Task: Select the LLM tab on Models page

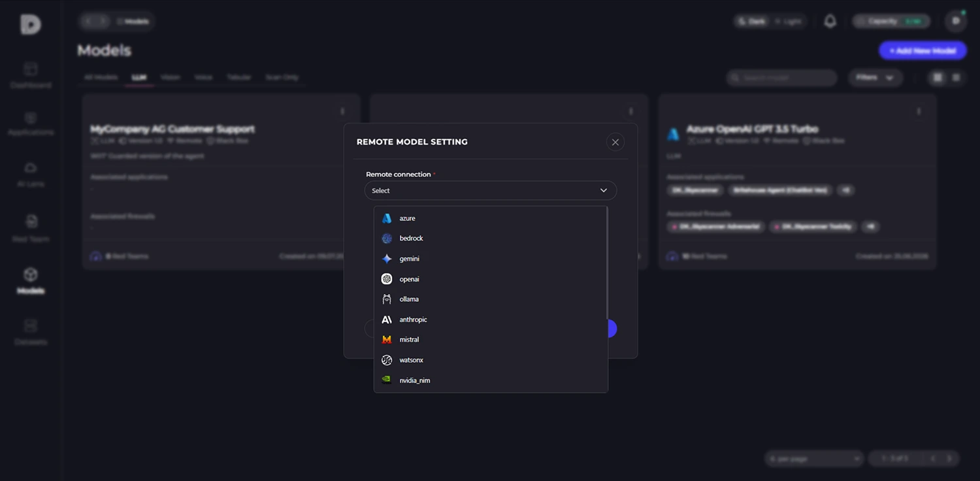Action: [139, 77]
